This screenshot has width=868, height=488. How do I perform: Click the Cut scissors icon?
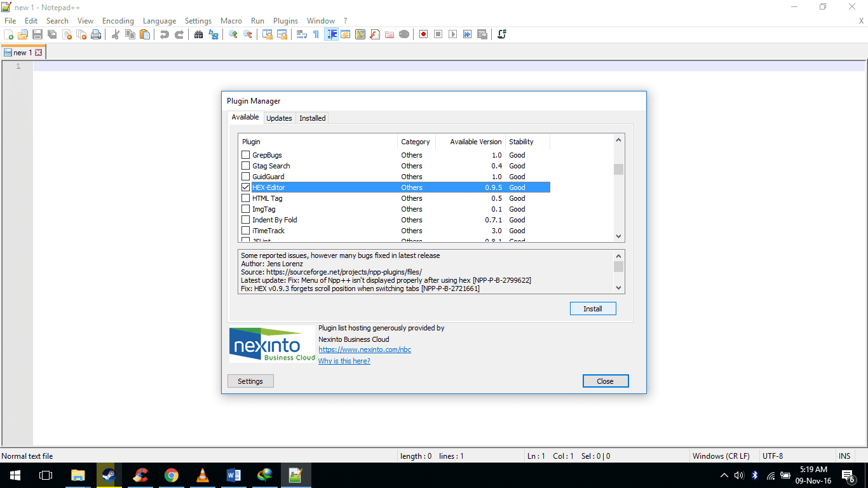[116, 34]
